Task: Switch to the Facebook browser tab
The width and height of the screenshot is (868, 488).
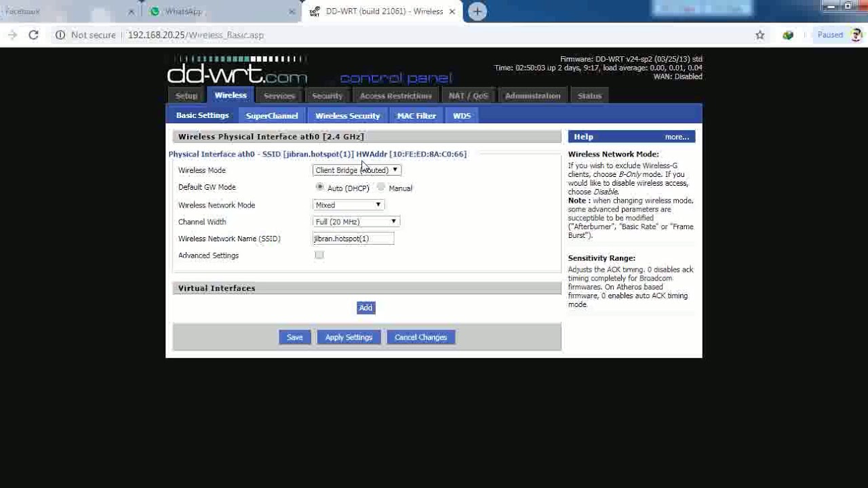Action: click(x=68, y=12)
